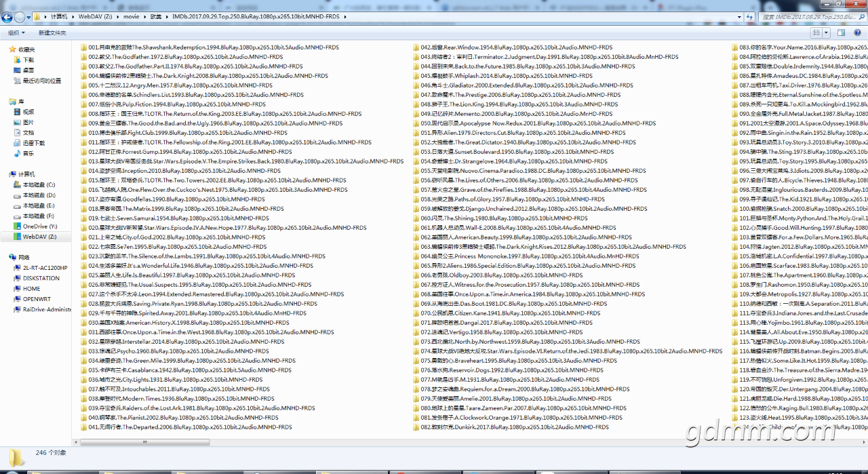
Task: Open address bar history dropdown arrow
Action: pos(739,17)
